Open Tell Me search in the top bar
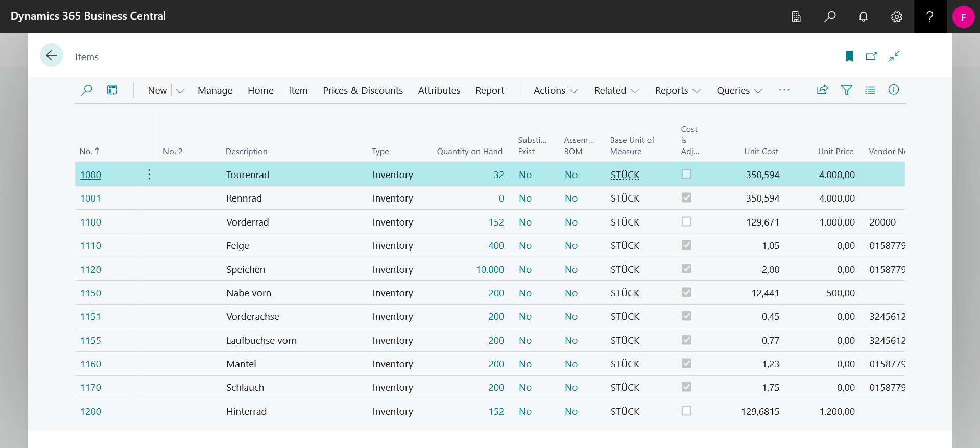 pos(830,17)
